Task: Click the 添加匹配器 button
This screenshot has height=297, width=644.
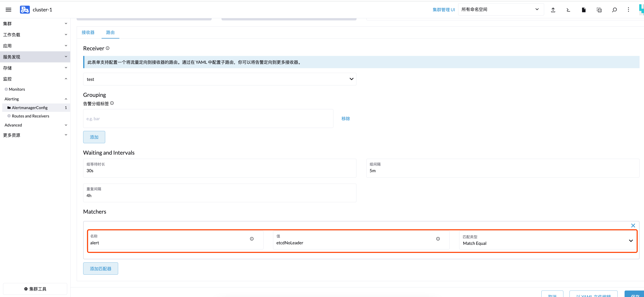Action: point(101,269)
